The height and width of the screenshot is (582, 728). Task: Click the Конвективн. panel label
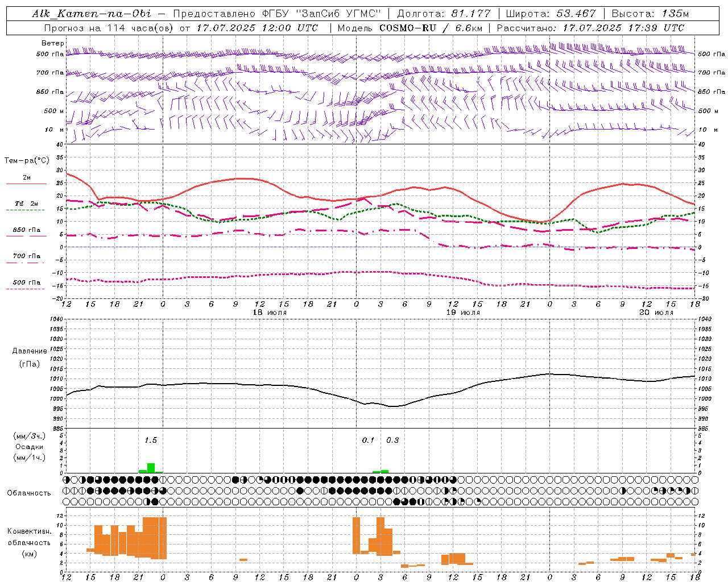(29, 531)
